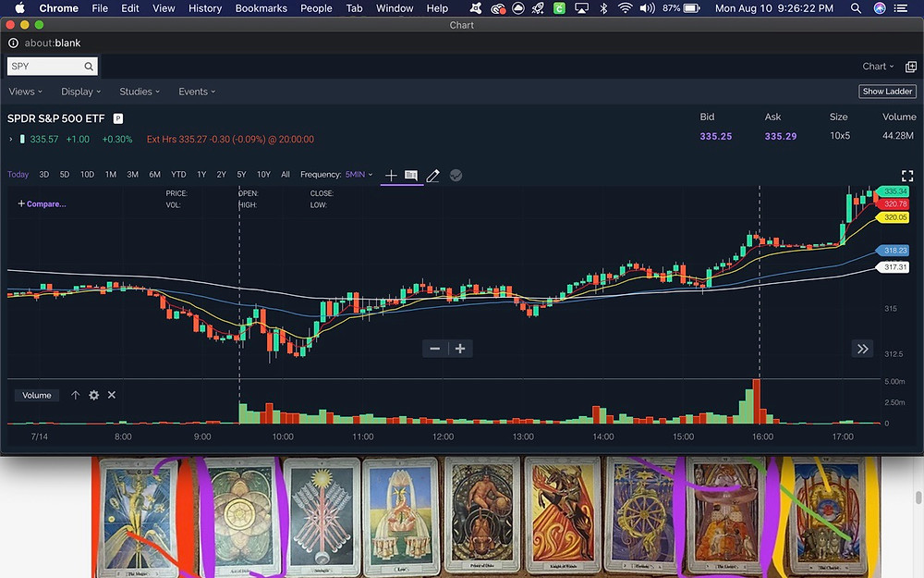Viewport: 924px width, 578px height.
Task: Open the History menu
Action: click(204, 8)
